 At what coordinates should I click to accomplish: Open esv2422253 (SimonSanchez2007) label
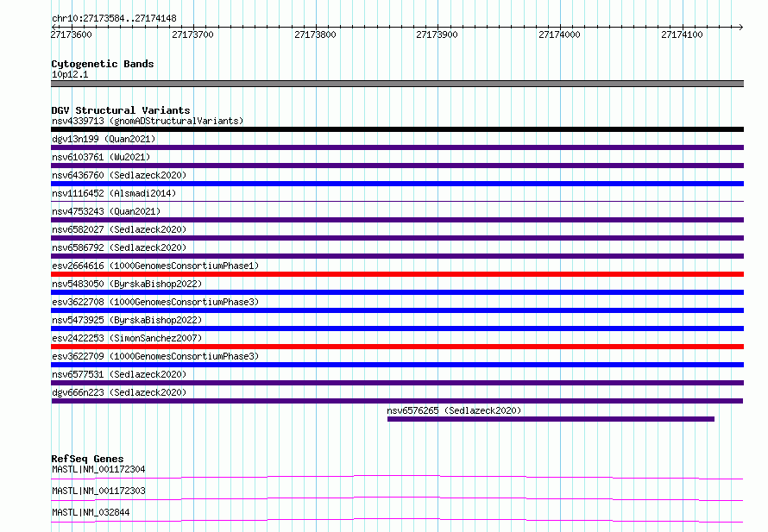coord(127,338)
